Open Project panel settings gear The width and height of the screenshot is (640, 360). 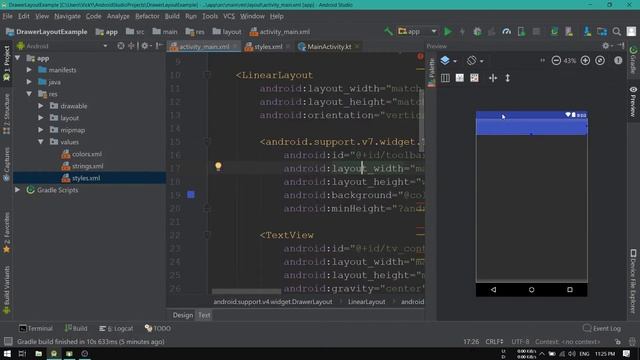click(x=145, y=46)
